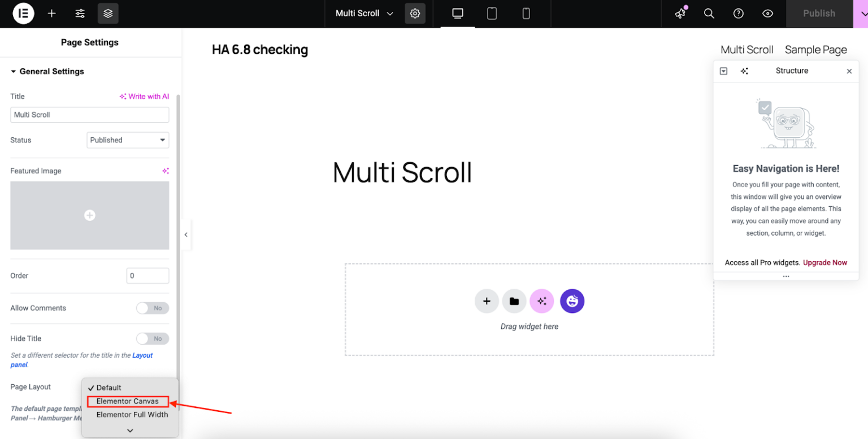Open the AI sparkle icon in the canvas
Viewport: 868px width, 439px height.
point(542,301)
